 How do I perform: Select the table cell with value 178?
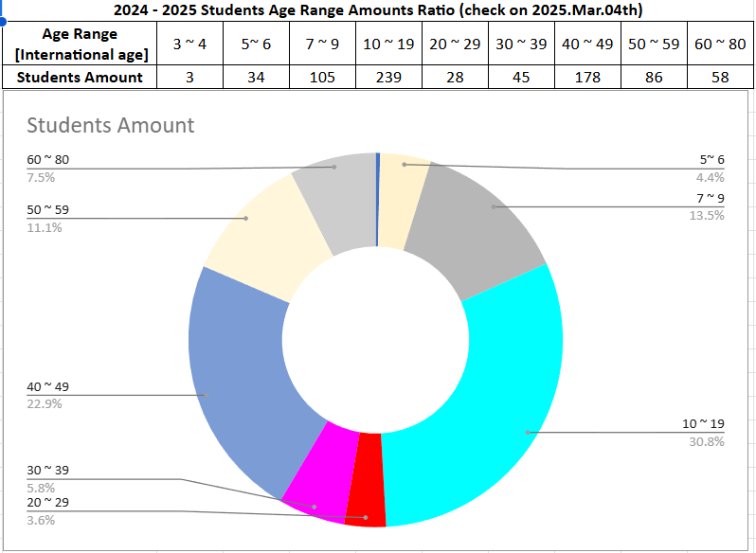pyautogui.click(x=587, y=78)
